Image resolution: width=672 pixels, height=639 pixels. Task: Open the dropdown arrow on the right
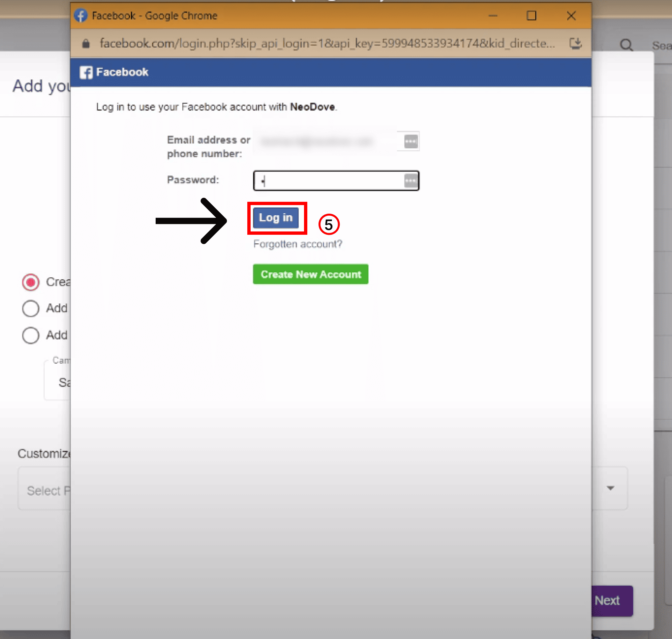[610, 488]
